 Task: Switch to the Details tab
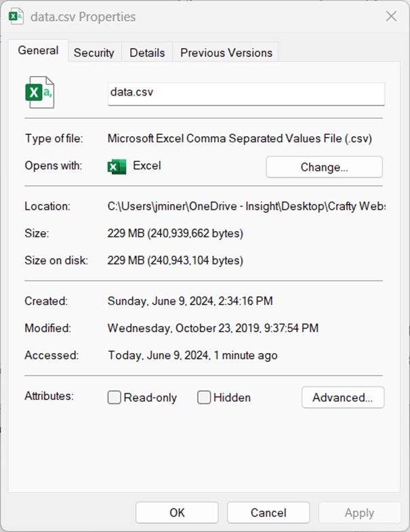pos(147,53)
